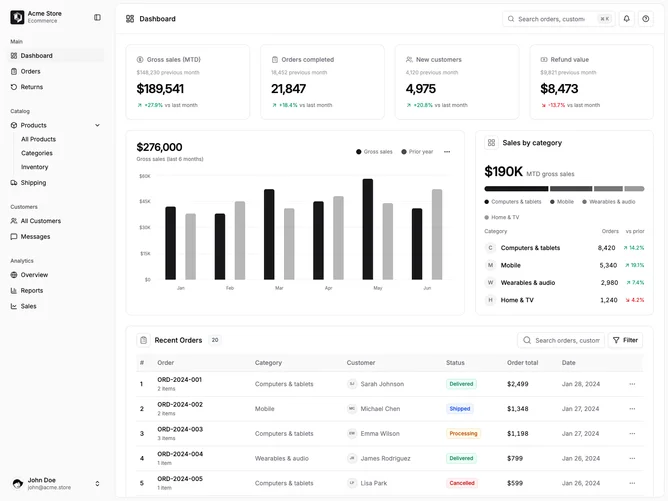Click the Recent Orders count badge 20
Image resolution: width=668 pixels, height=501 pixels.
point(215,340)
